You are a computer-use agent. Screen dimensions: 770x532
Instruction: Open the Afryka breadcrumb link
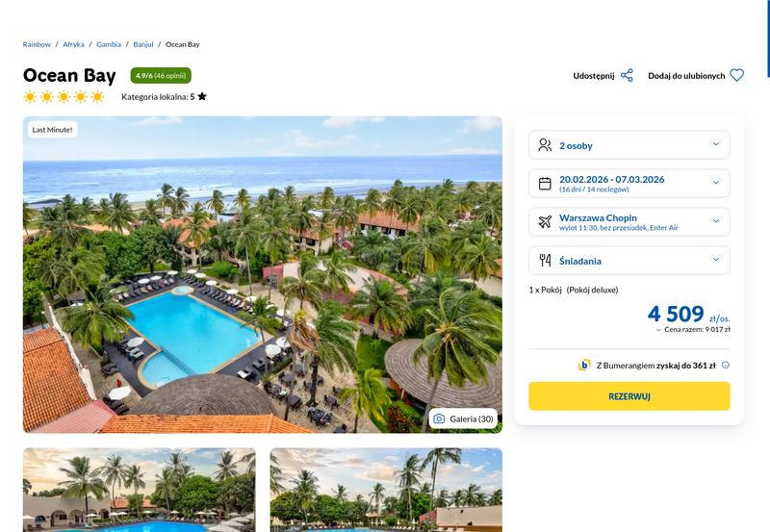[x=73, y=44]
